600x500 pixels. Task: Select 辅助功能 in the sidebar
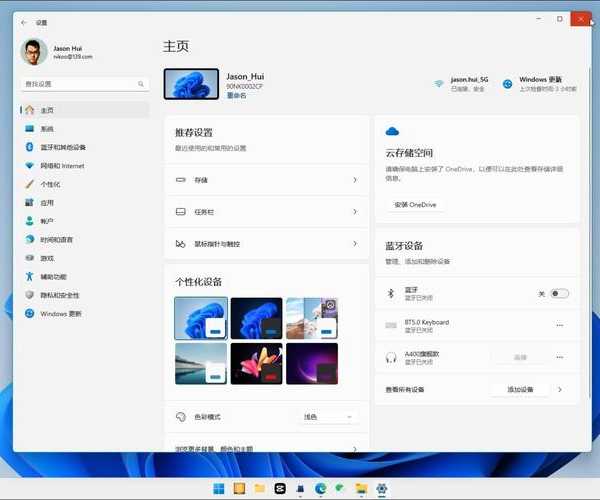click(53, 276)
